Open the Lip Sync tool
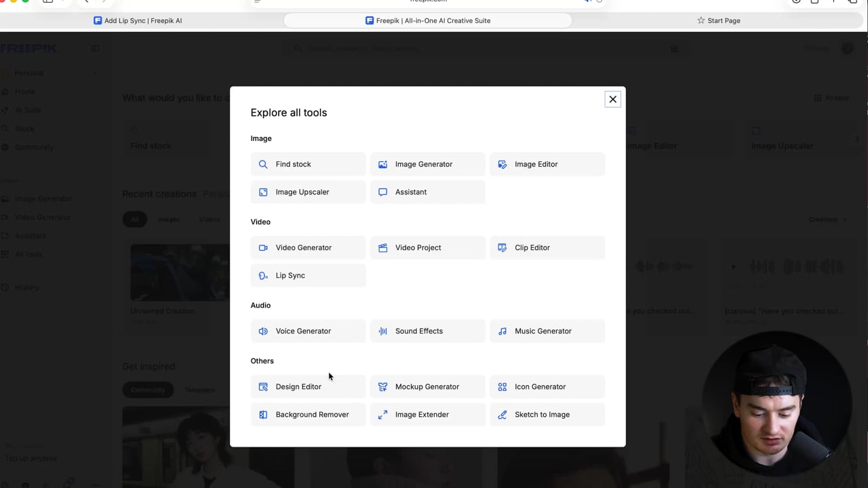Image resolution: width=868 pixels, height=488 pixels. (308, 275)
